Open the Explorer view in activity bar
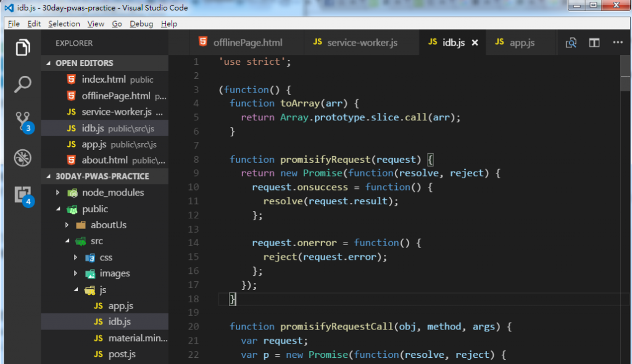Screen dimensions: 632x364 pyautogui.click(x=23, y=48)
